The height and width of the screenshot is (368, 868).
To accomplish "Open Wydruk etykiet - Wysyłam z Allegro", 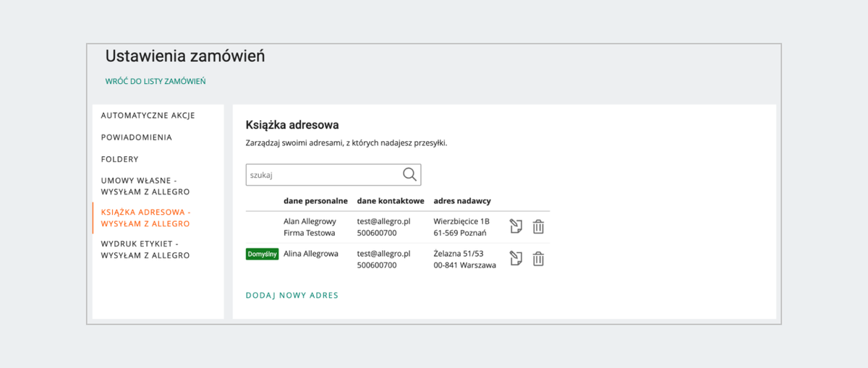I will [145, 249].
